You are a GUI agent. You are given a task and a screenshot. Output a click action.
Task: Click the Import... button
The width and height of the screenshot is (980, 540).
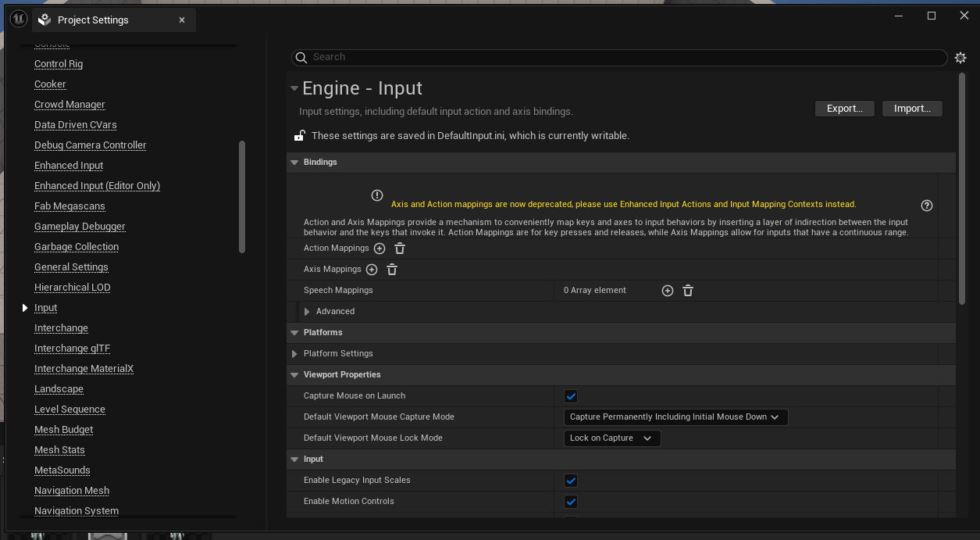pos(912,109)
